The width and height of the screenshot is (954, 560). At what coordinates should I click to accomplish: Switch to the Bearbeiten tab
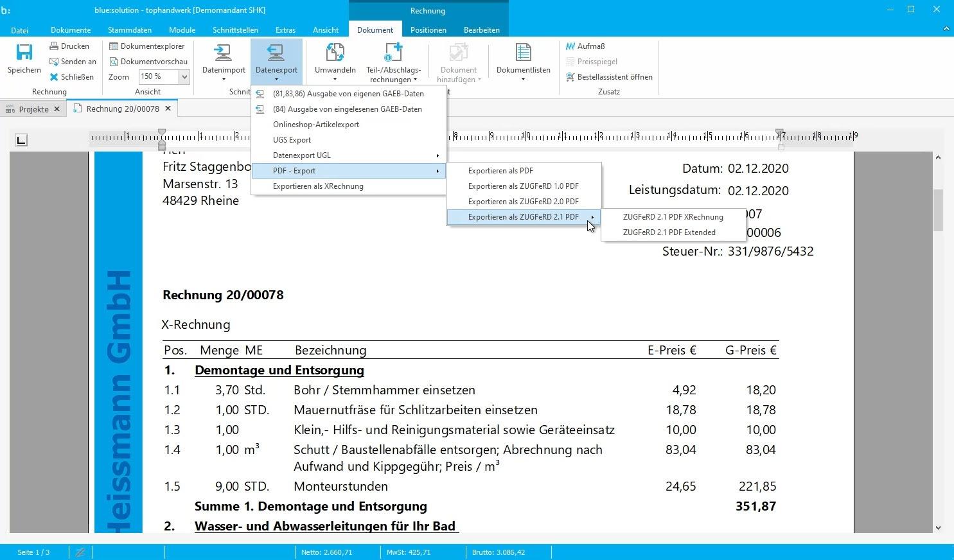482,30
